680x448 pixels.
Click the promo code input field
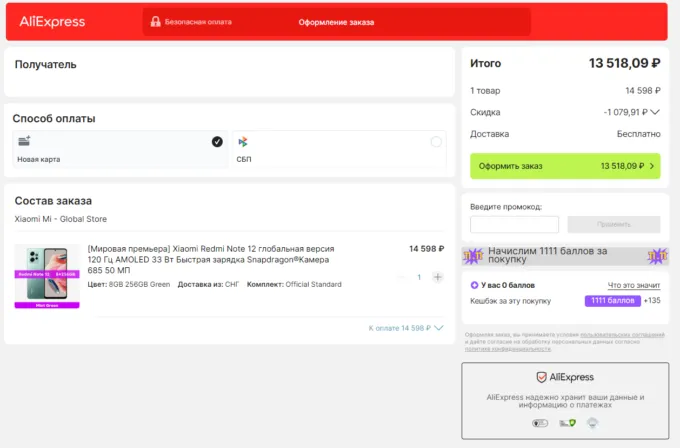[x=514, y=225]
